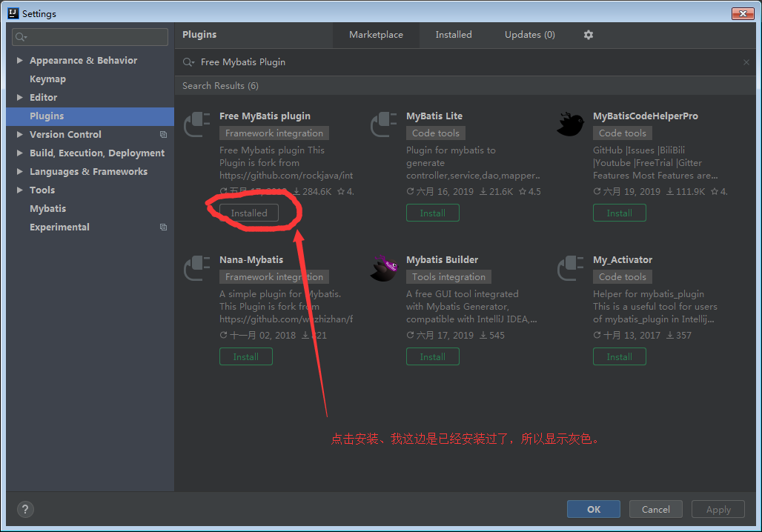
Task: Open the MyBatis Lite title
Action: (434, 116)
